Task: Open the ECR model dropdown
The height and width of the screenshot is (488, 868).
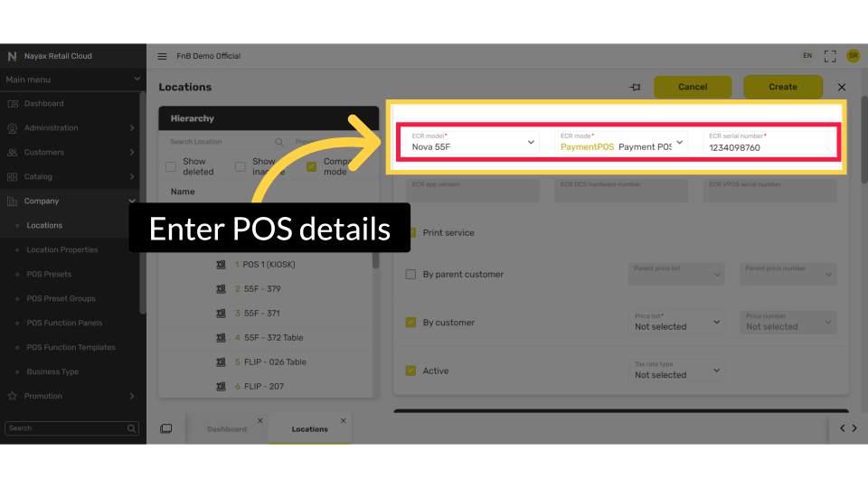Action: pyautogui.click(x=472, y=143)
